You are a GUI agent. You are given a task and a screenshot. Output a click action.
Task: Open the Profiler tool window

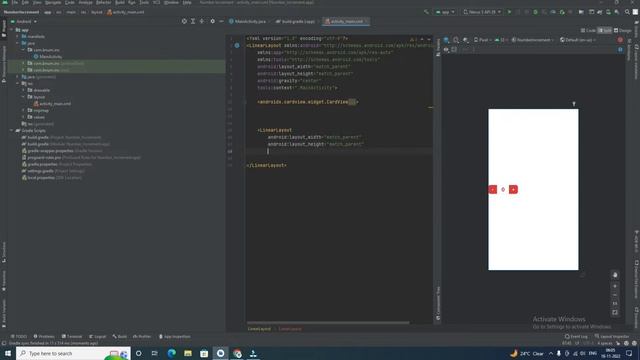(x=142, y=337)
